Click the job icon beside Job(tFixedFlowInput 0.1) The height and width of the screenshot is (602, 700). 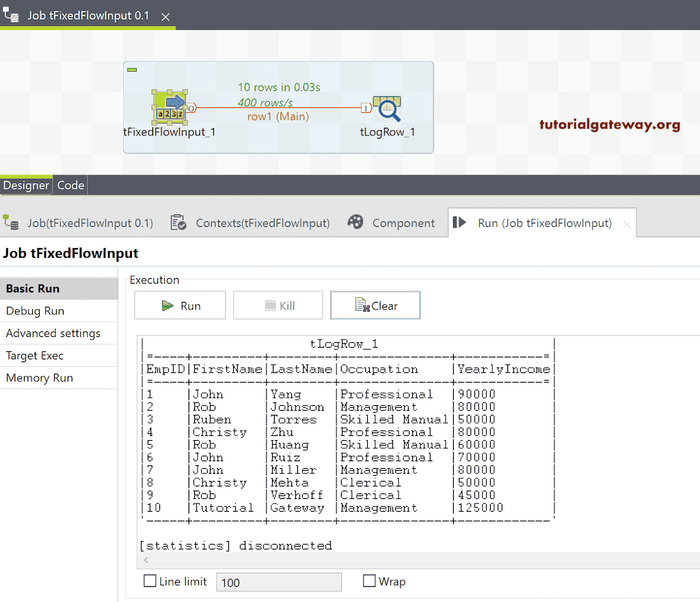[x=11, y=222]
